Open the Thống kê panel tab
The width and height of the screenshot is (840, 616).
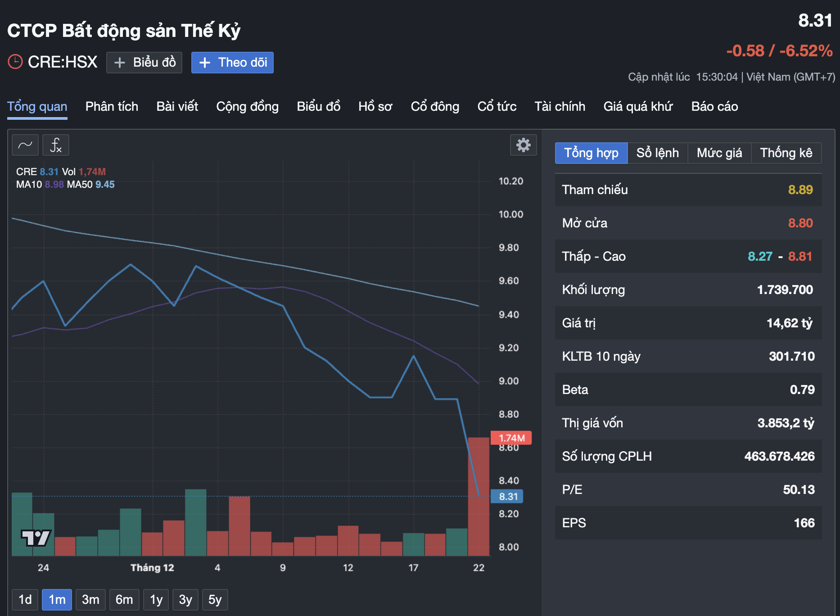786,153
